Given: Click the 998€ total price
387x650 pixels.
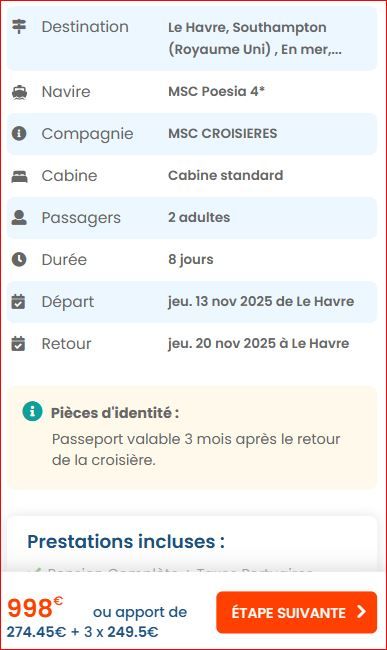Looking at the screenshot, I should [x=35, y=608].
